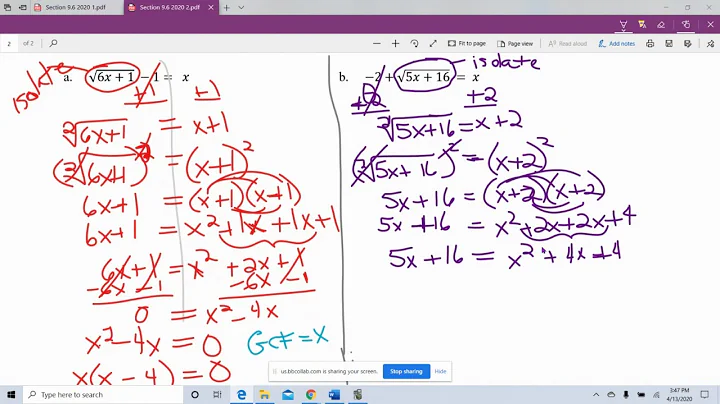This screenshot has height=404, width=720.
Task: Click Stop sharing
Action: click(x=406, y=371)
